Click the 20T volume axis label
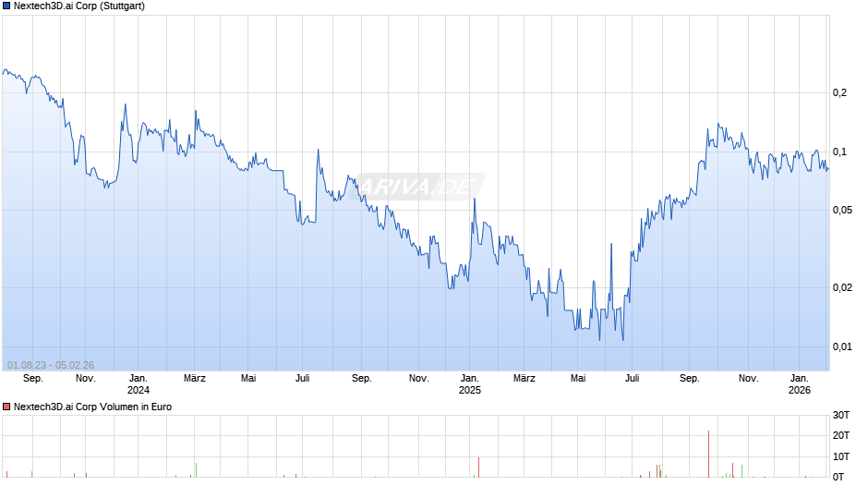The image size is (868, 486). pos(841,435)
